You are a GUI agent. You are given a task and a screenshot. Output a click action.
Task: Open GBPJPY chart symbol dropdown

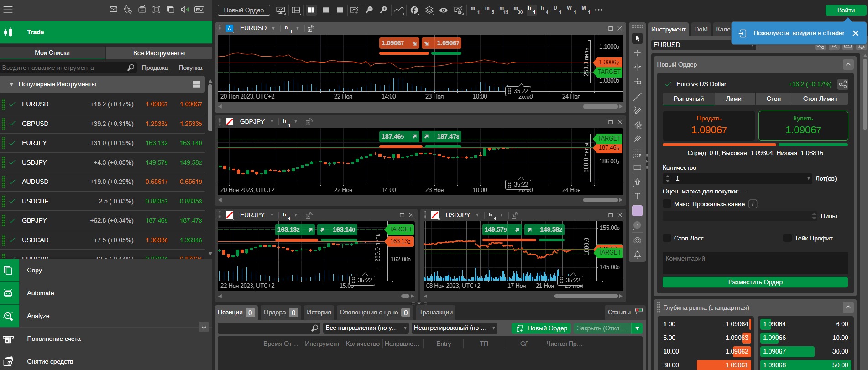pos(272,122)
